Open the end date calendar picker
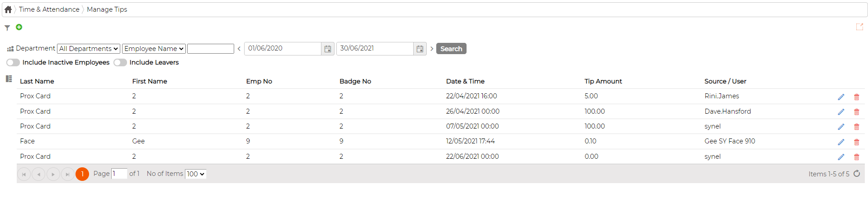 pyautogui.click(x=420, y=49)
